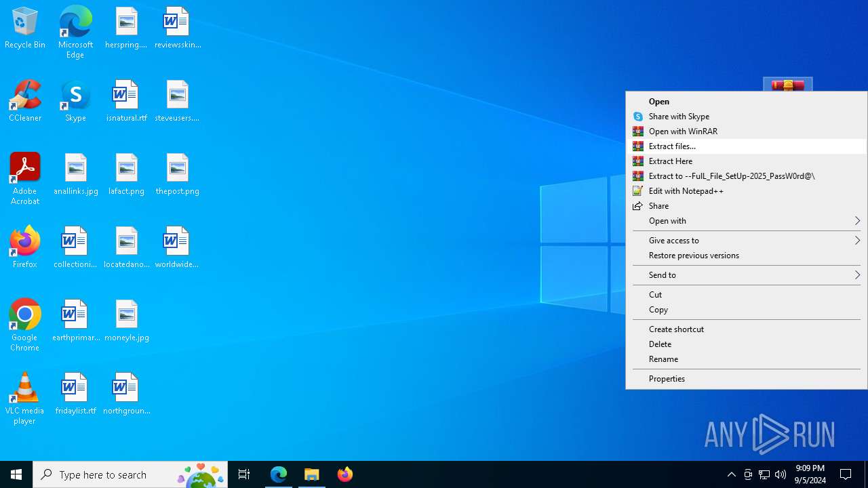The height and width of the screenshot is (488, 868).
Task: Select the Skype desktop shortcut
Action: (75, 102)
